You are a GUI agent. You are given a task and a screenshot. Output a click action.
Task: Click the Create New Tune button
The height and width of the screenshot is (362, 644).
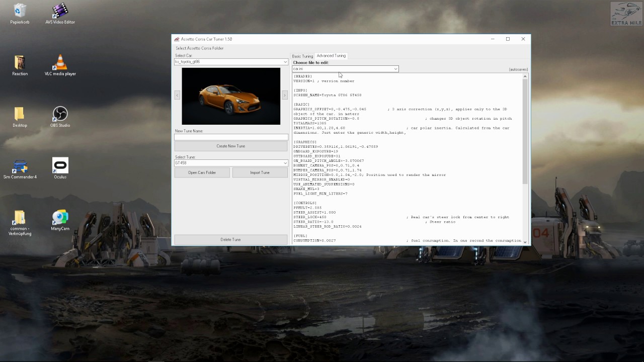tap(231, 146)
